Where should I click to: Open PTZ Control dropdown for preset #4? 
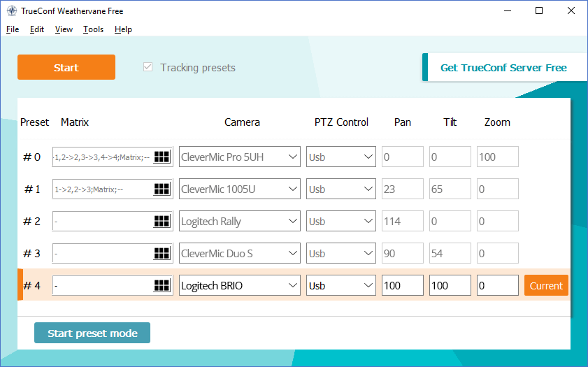[x=341, y=286]
